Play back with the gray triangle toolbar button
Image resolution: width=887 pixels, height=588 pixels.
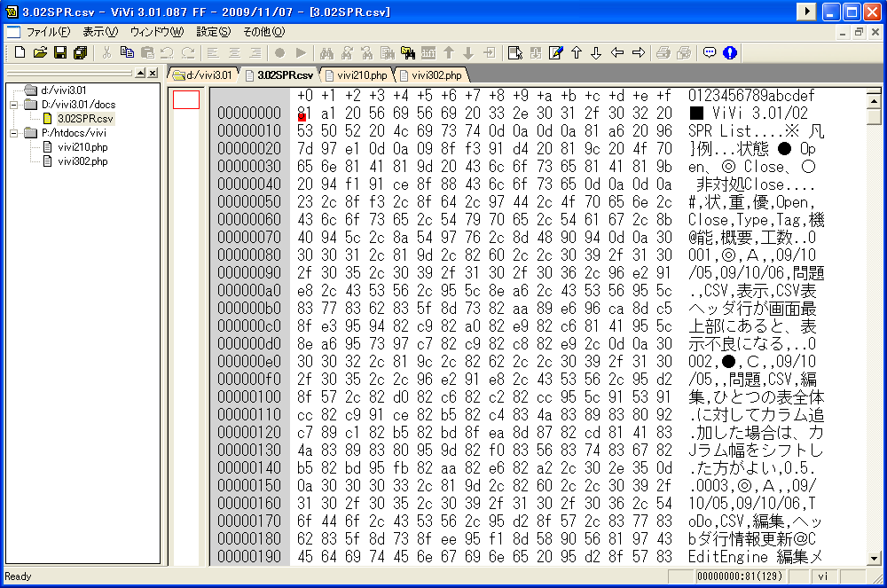click(301, 52)
